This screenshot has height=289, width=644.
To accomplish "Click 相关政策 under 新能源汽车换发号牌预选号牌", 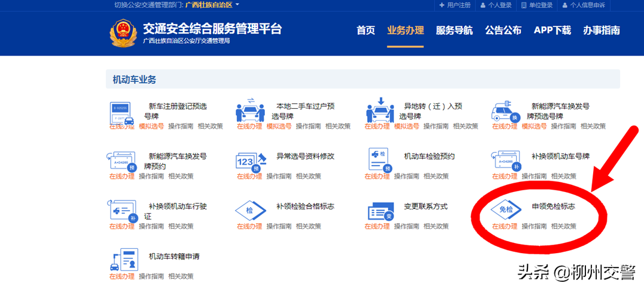I will tap(593, 126).
